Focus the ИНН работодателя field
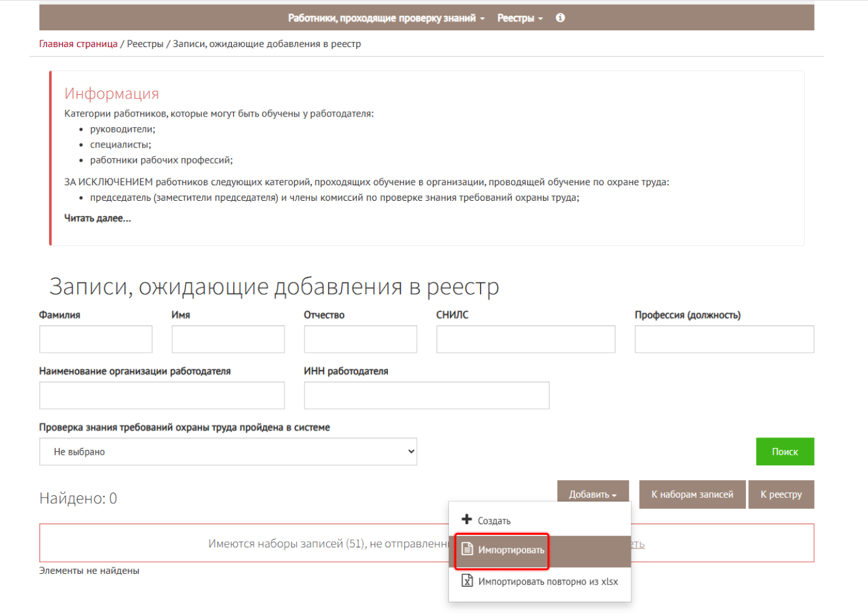868x616 pixels. click(x=427, y=395)
